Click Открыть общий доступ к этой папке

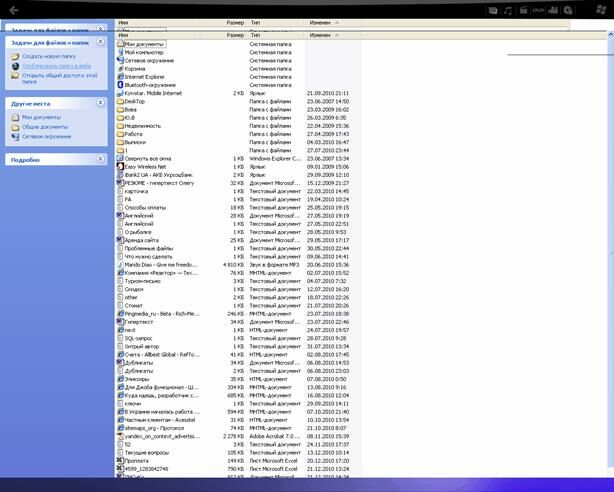point(59,78)
